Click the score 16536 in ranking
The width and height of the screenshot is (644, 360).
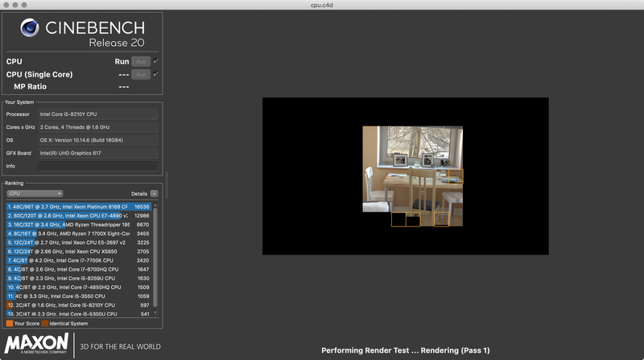pyautogui.click(x=142, y=207)
